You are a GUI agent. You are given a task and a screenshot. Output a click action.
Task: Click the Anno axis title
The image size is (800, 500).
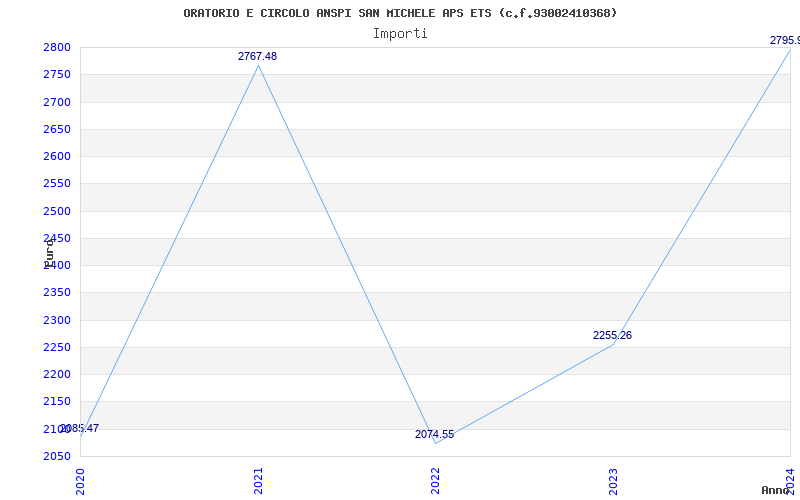[x=776, y=491]
